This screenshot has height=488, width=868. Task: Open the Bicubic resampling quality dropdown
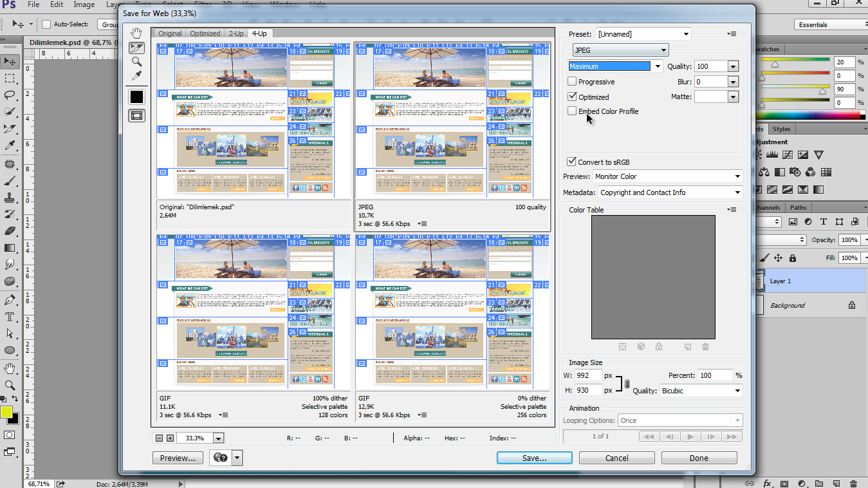701,391
